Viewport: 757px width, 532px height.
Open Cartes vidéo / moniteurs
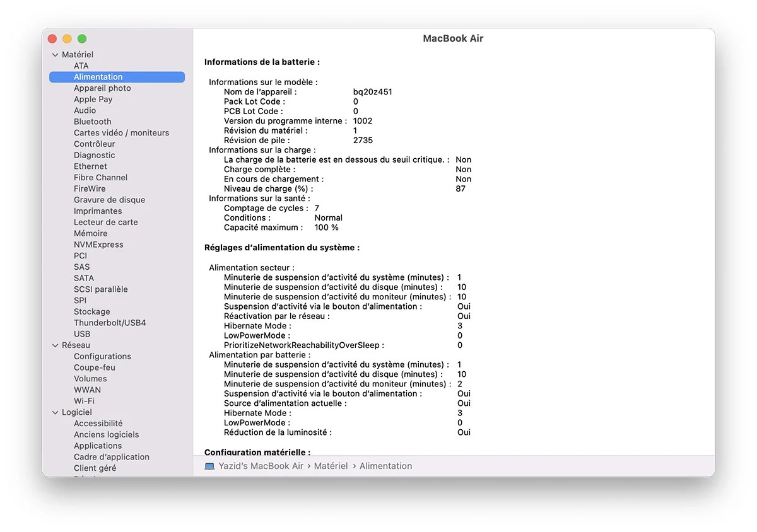click(122, 133)
